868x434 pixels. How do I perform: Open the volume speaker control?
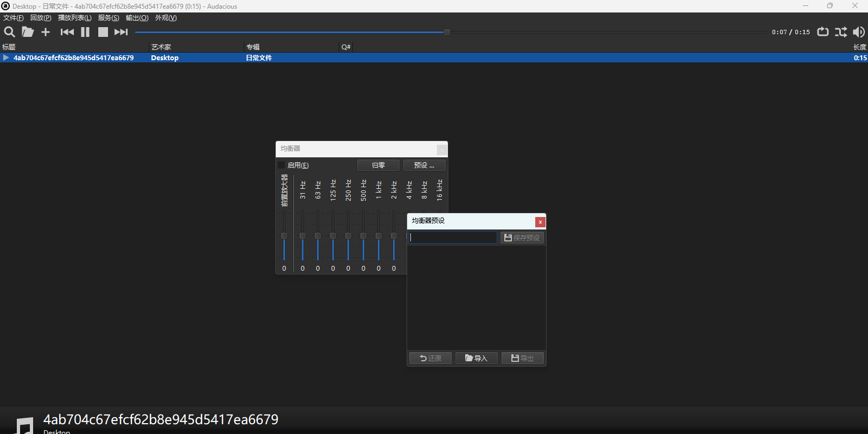point(859,32)
